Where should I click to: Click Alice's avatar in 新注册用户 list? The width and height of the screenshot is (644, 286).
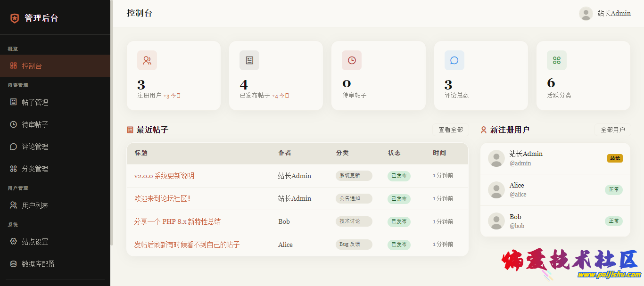(496, 190)
